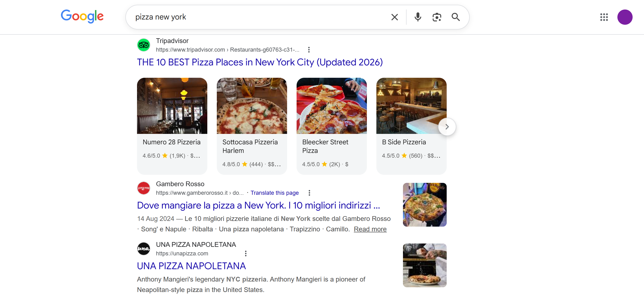Open three-dot options for the Tripadvisor result
This screenshot has width=644, height=302.
[309, 50]
